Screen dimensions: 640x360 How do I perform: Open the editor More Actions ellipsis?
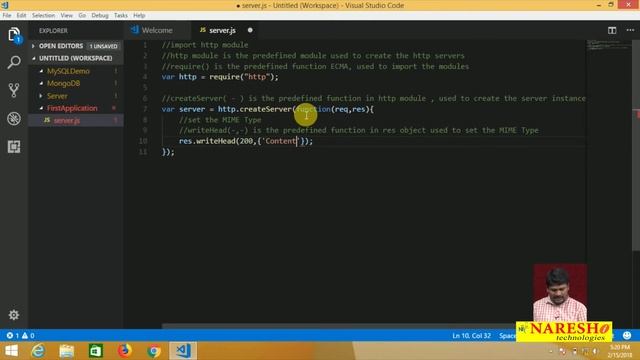(x=630, y=30)
